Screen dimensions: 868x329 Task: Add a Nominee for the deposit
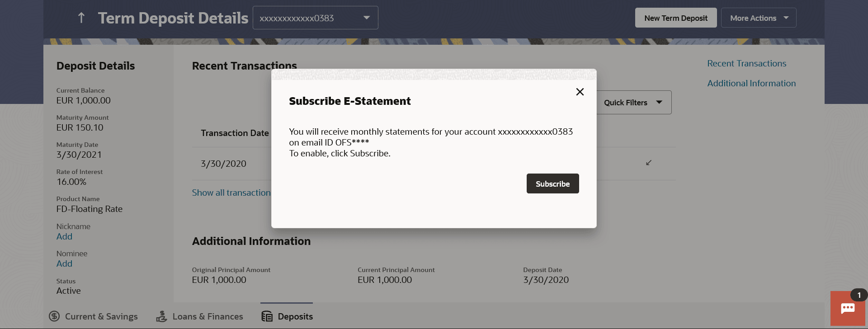pos(64,263)
